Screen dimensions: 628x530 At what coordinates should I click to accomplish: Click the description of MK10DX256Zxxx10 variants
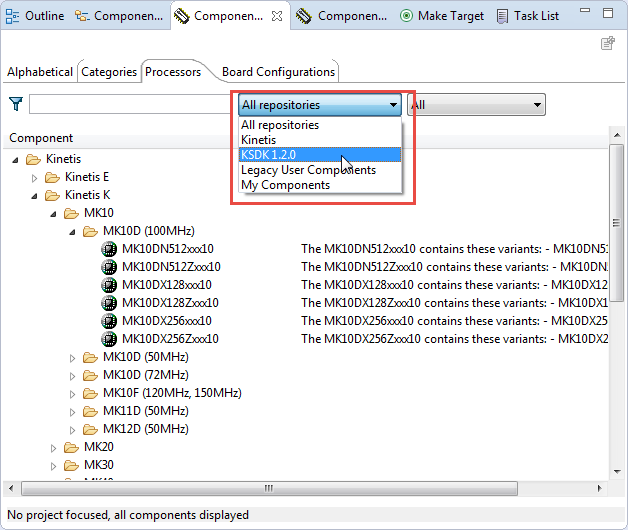click(455, 339)
